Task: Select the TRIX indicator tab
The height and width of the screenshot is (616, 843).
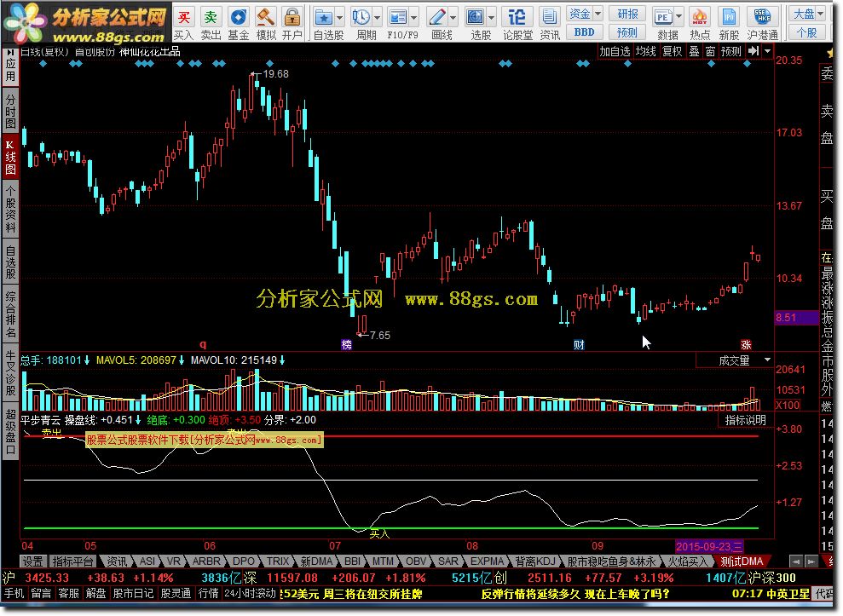Action: point(278,561)
